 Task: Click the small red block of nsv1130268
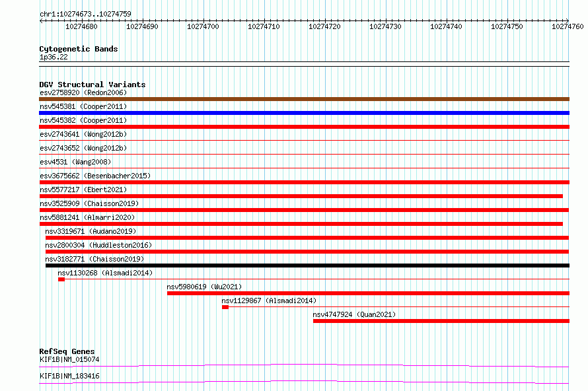tap(61, 279)
